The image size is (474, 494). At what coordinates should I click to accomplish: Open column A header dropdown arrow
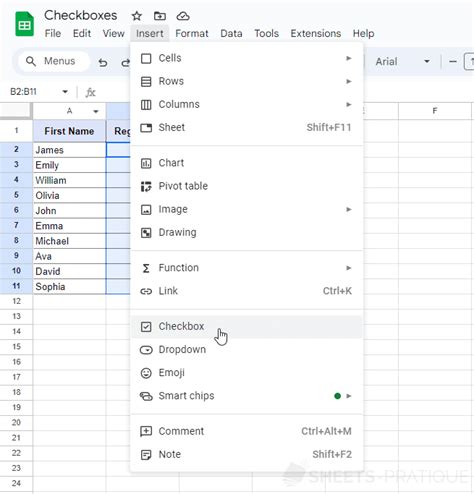(96, 111)
